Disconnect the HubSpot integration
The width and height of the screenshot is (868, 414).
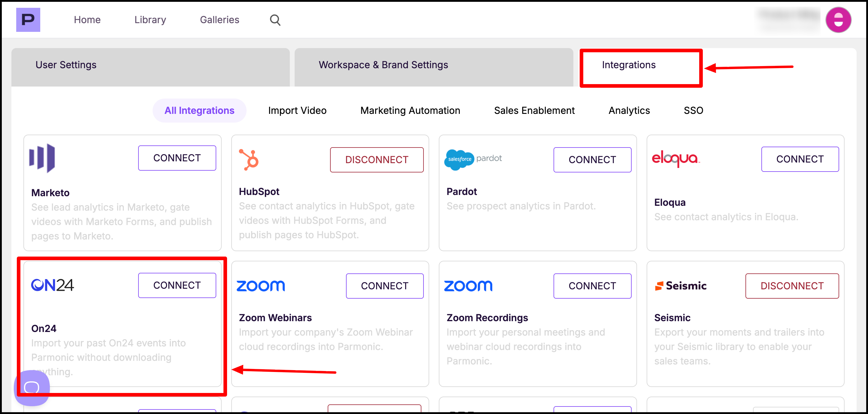coord(376,160)
